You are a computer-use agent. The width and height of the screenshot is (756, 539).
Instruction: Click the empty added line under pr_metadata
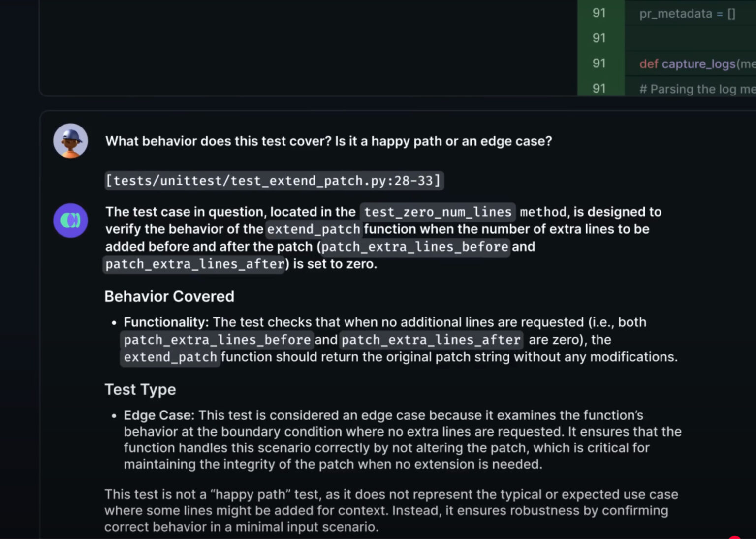[689, 38]
